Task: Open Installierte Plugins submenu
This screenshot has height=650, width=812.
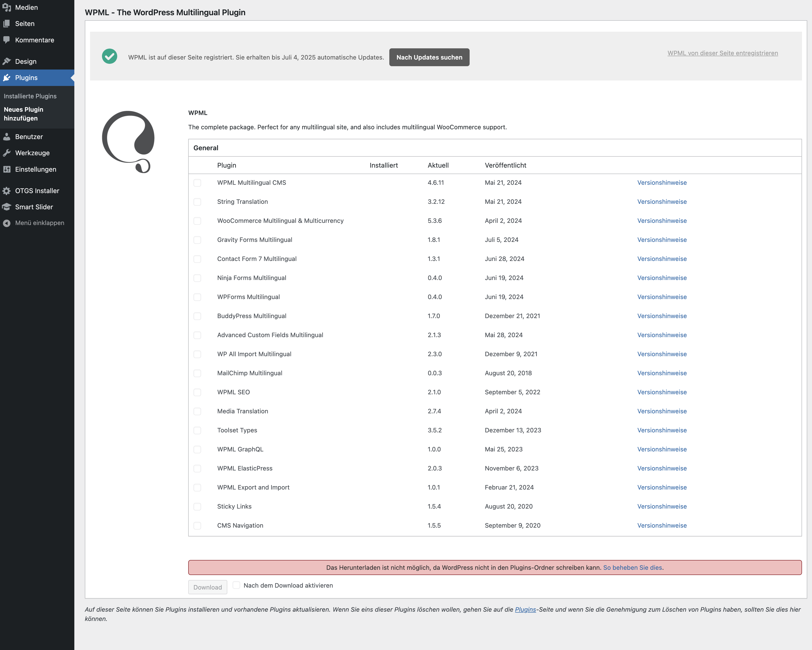Action: 30,96
